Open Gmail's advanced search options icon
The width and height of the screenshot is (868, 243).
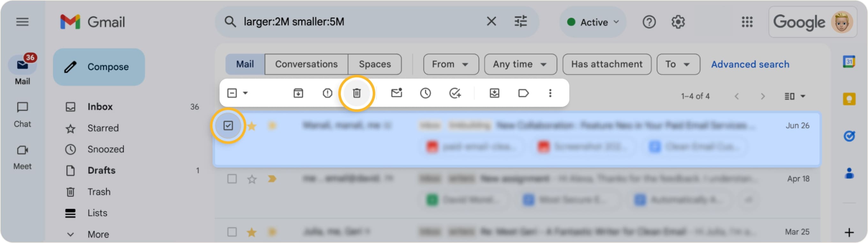pyautogui.click(x=520, y=22)
